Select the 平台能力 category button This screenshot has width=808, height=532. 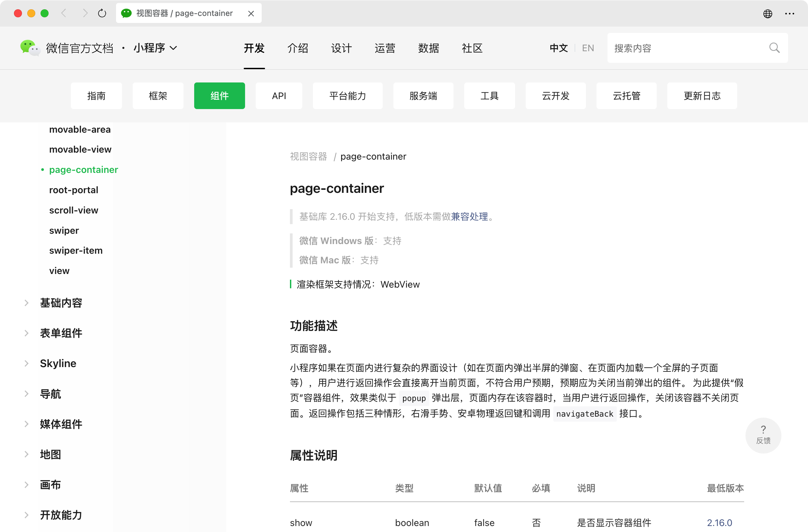(348, 96)
